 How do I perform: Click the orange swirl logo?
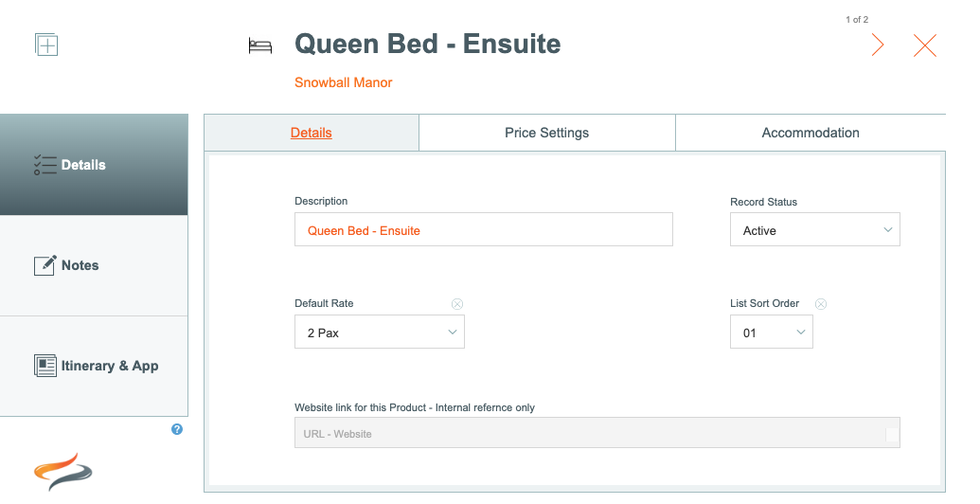click(x=62, y=472)
